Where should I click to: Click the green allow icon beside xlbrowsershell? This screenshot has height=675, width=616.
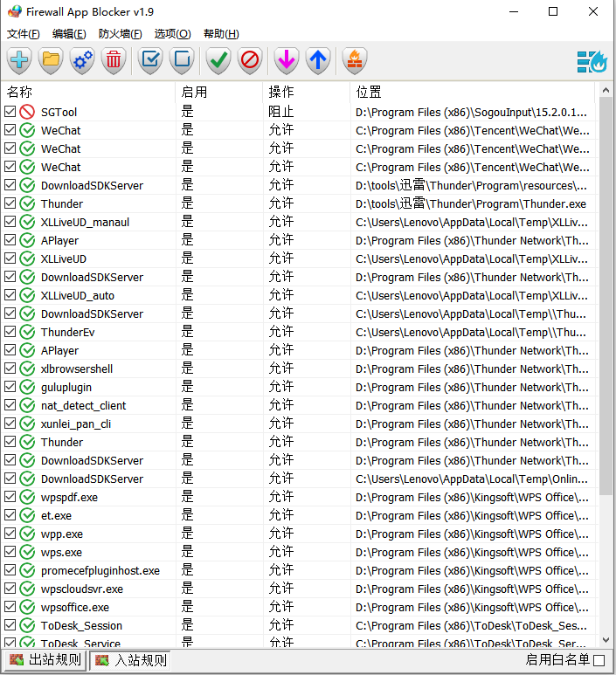click(27, 368)
